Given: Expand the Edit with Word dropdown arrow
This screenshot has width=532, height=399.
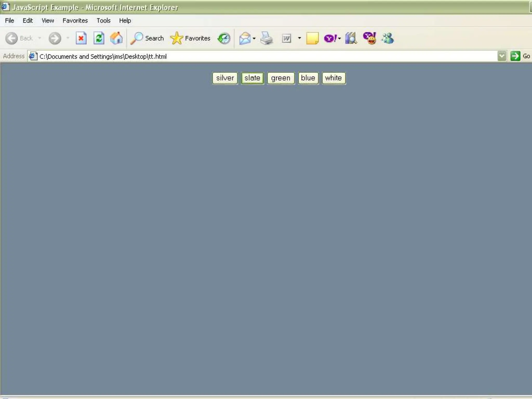Looking at the screenshot, I should click(x=300, y=38).
